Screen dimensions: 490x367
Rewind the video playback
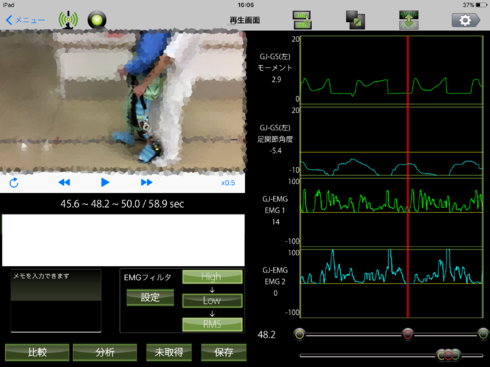coord(64,182)
